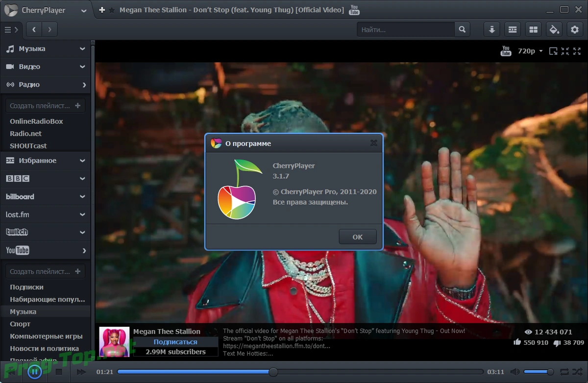Screen dimensions: 588x383
Task: Toggle shuffle mode
Action: click(x=577, y=372)
